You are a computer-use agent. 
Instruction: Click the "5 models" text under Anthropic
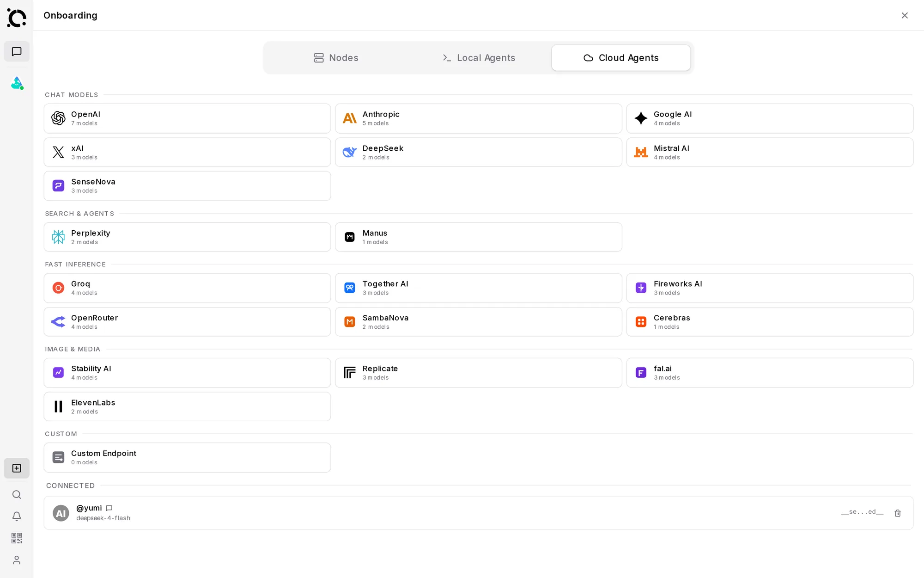[x=376, y=123]
